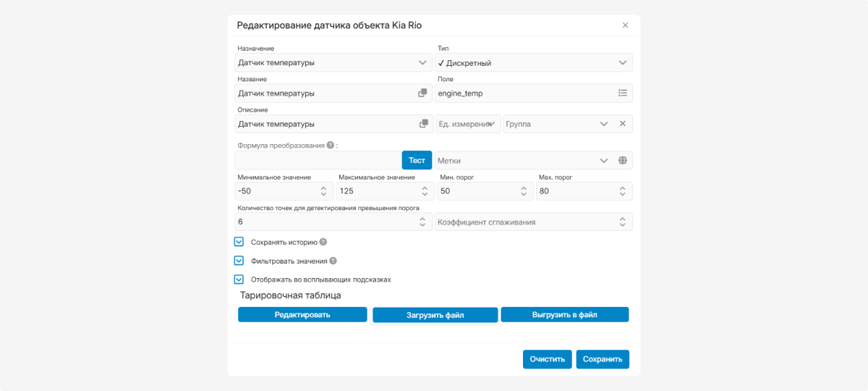Toggle Сохранять историю checkbox
Viewport: 868px width, 391px height.
pyautogui.click(x=239, y=242)
